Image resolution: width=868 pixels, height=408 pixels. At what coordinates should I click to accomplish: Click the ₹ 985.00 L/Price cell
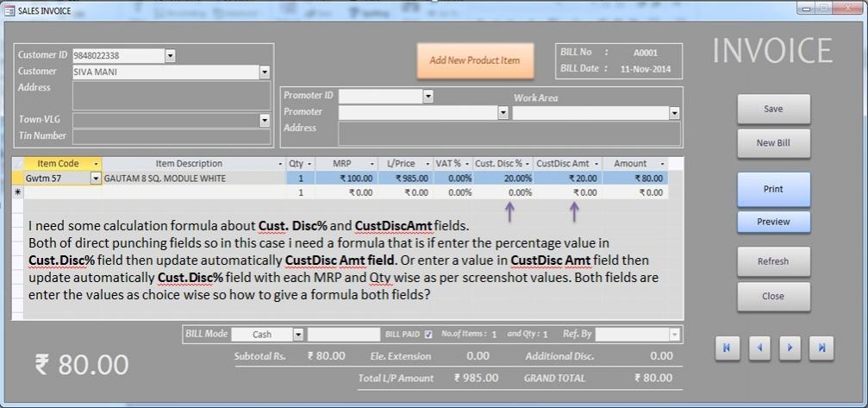tap(405, 179)
